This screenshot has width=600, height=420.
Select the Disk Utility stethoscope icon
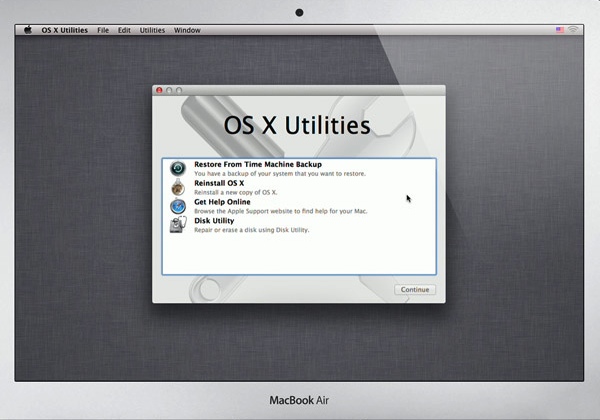tap(178, 225)
